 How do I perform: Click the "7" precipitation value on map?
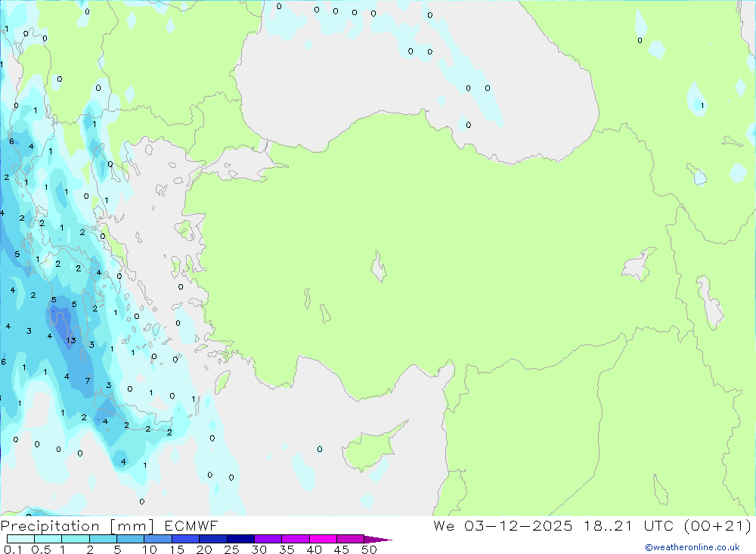[87, 381]
